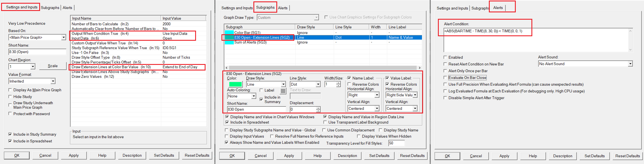
Task: Toggle the Evaluate On Bar Close checkbox
Action: (445, 78)
